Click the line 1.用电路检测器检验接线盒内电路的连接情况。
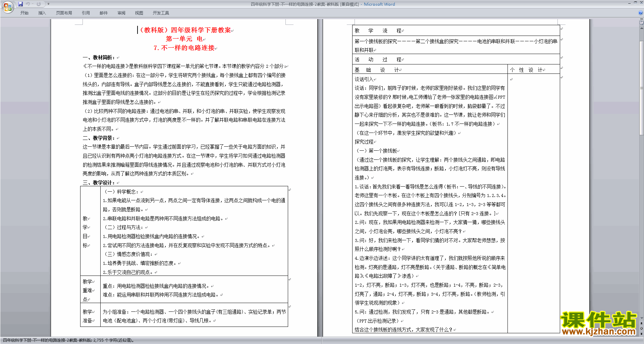The height and width of the screenshot is (344, 644). [151, 236]
